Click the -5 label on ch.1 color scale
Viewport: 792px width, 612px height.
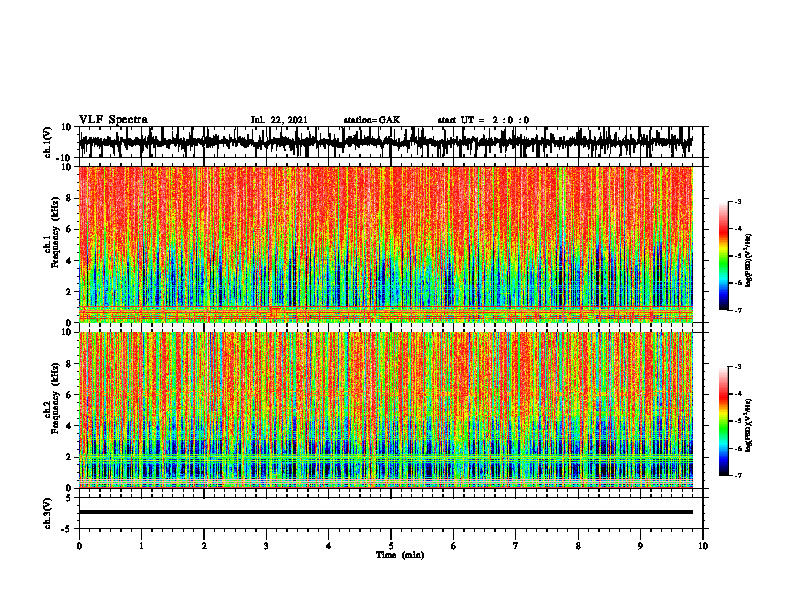coord(738,256)
